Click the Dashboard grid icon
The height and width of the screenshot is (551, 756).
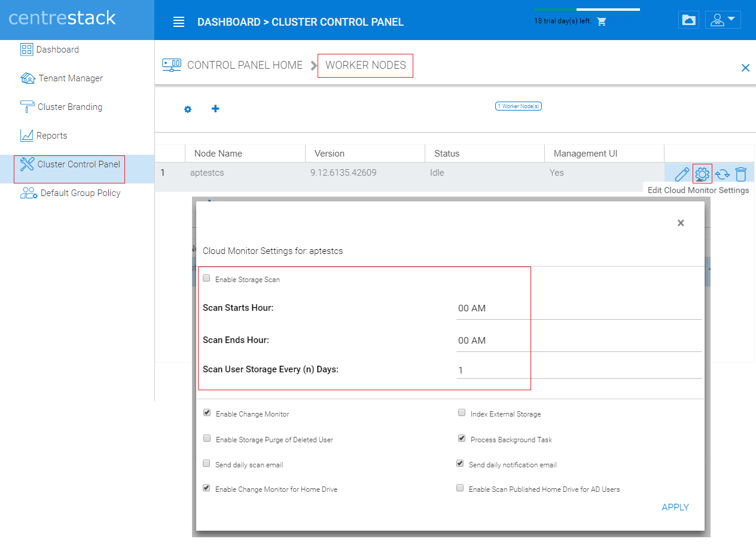[26, 50]
